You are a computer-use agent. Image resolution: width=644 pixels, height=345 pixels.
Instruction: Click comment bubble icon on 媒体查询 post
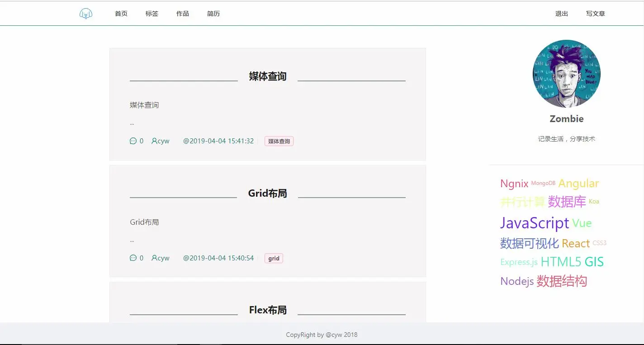[133, 141]
